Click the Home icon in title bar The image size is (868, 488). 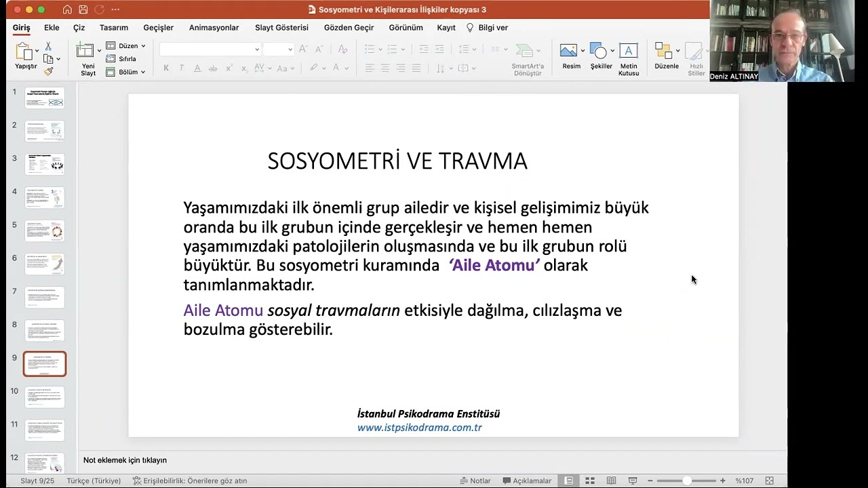67,9
